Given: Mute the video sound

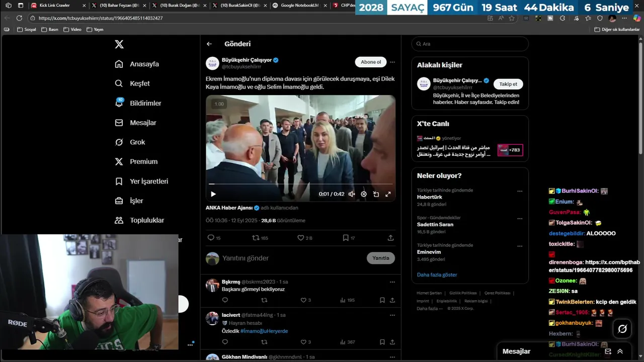Looking at the screenshot, I should point(352,194).
